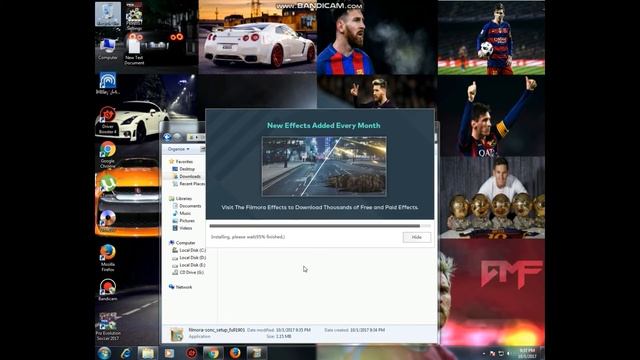
Task: Select Favorites in Explorer navigation pane
Action: coord(181,162)
